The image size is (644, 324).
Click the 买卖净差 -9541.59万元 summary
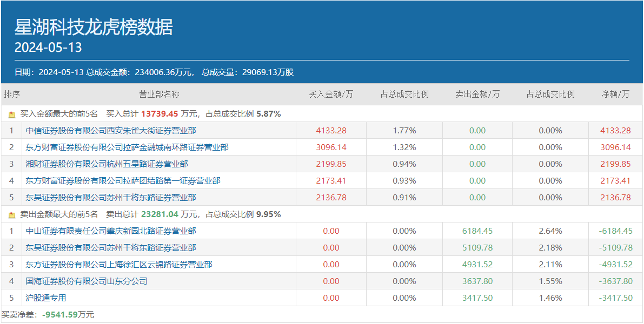point(48,315)
